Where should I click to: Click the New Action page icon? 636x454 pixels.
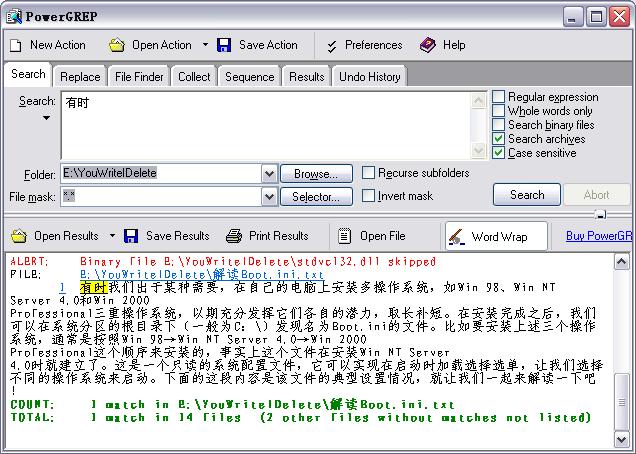[x=16, y=45]
